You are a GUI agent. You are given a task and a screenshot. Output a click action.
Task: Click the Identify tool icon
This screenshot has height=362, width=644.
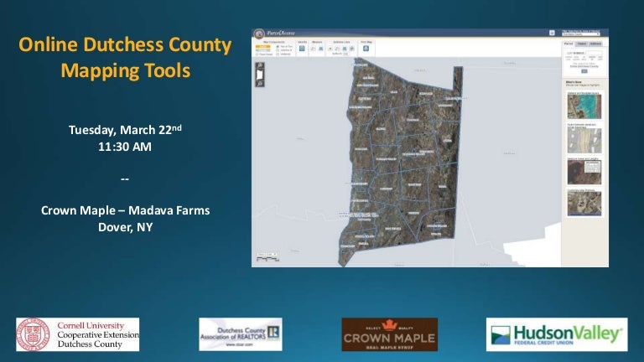(x=301, y=49)
